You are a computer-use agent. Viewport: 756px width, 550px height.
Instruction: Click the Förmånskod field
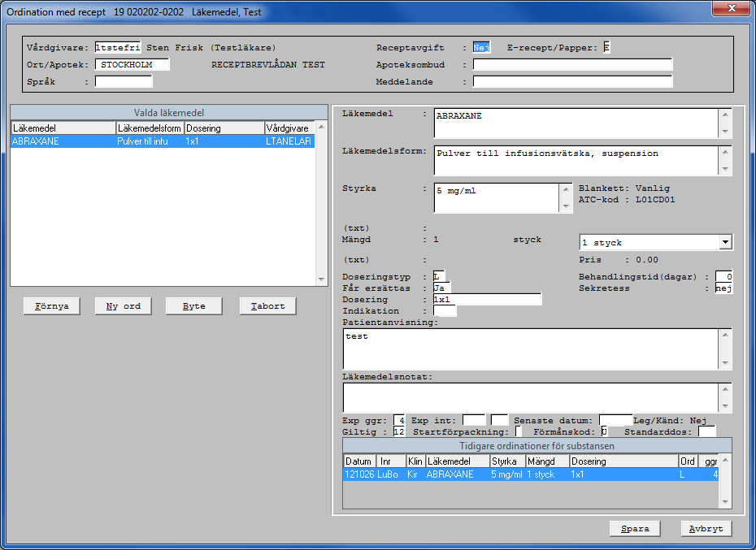click(604, 432)
